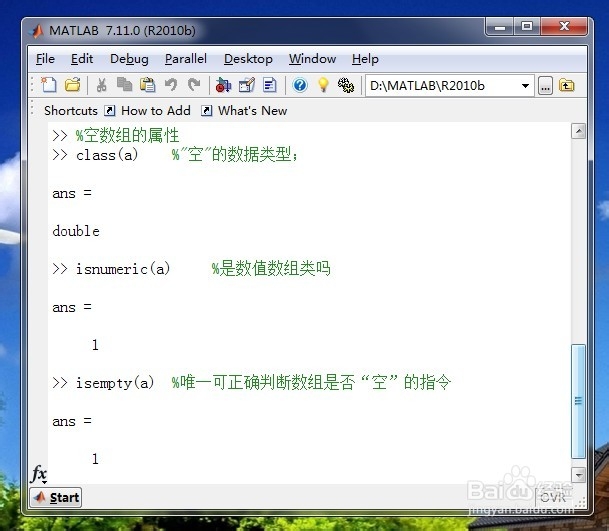The height and width of the screenshot is (531, 609).
Task: Open the Debug menu
Action: [129, 59]
